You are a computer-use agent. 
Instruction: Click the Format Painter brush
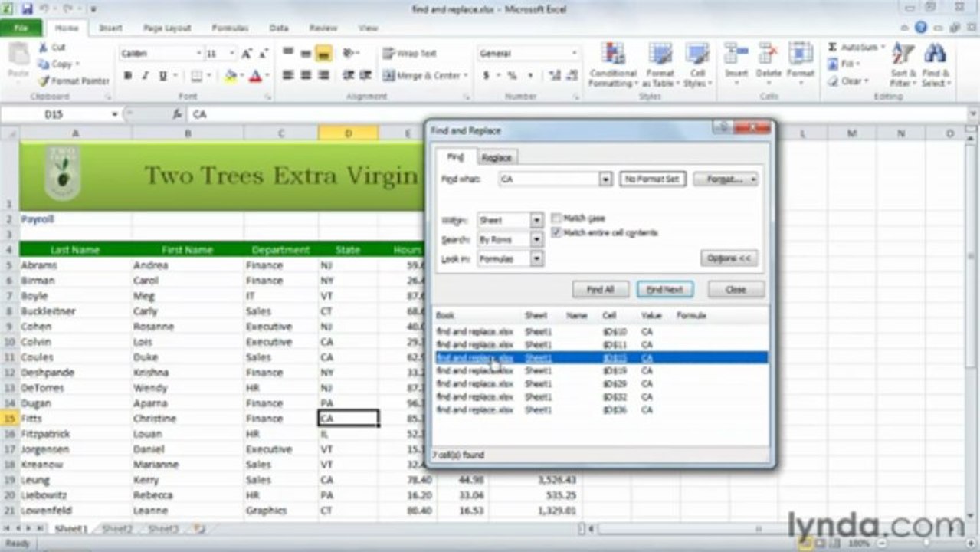point(43,80)
